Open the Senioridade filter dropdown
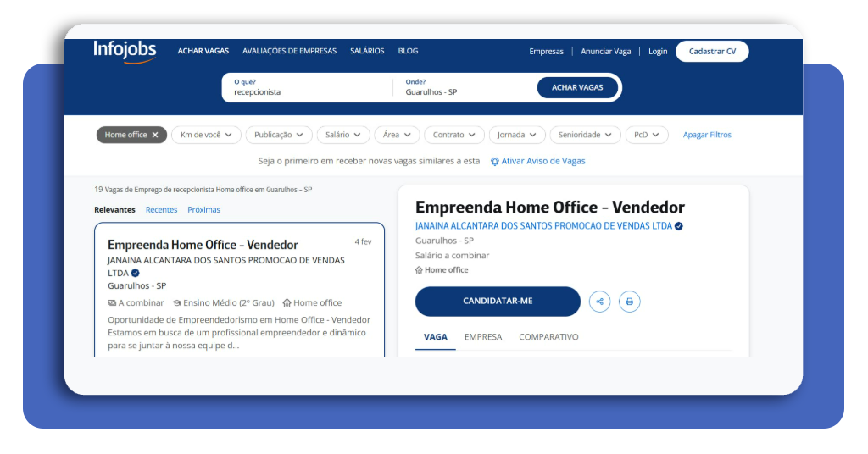 tap(585, 135)
